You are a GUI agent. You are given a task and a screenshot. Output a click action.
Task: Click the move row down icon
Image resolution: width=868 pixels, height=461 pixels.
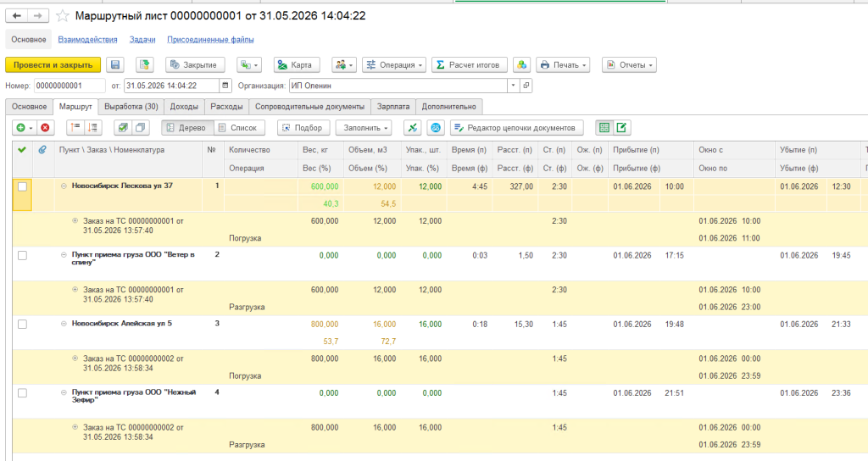pyautogui.click(x=93, y=128)
